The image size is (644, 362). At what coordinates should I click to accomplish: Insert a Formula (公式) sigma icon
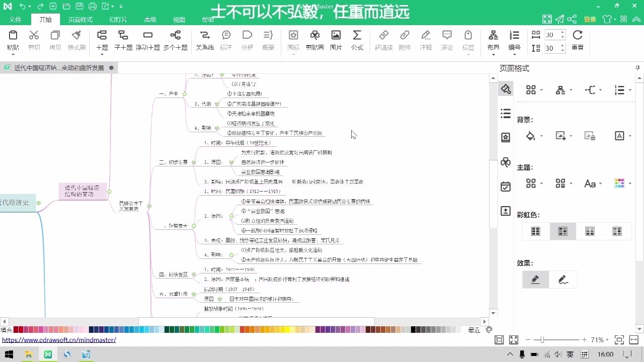coord(357,35)
